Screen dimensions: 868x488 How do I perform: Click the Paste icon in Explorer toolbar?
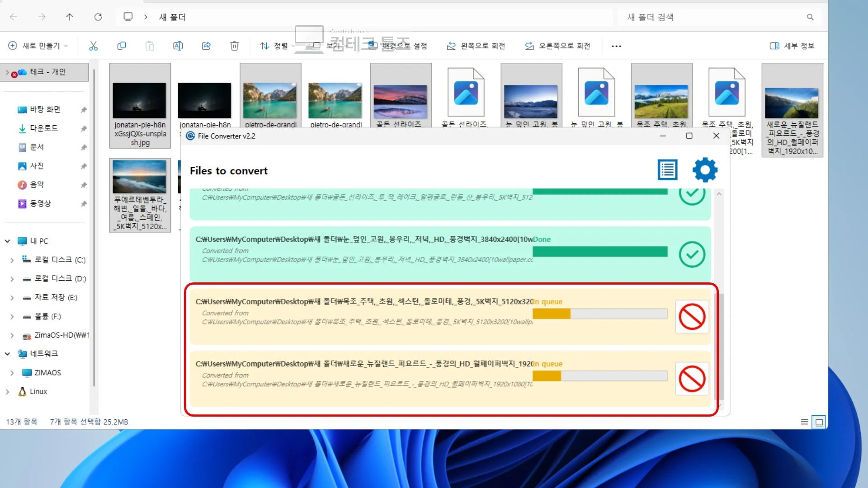point(150,46)
